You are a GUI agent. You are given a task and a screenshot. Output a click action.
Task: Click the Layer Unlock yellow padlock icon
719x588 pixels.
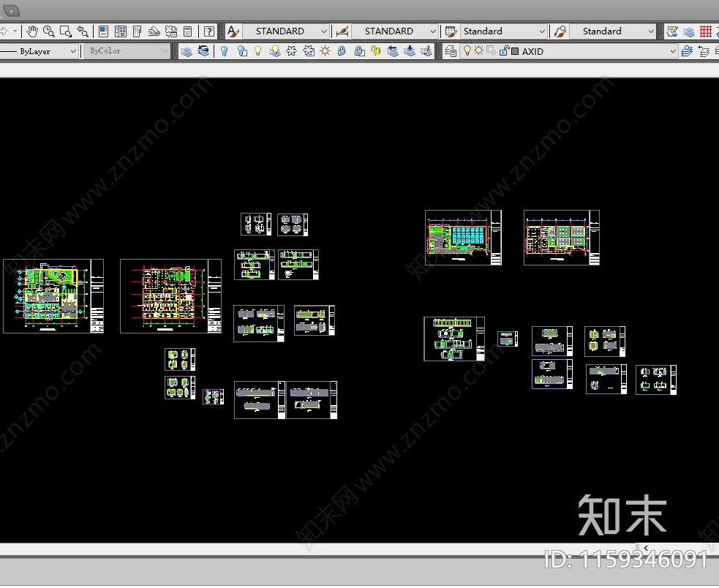coord(375,51)
